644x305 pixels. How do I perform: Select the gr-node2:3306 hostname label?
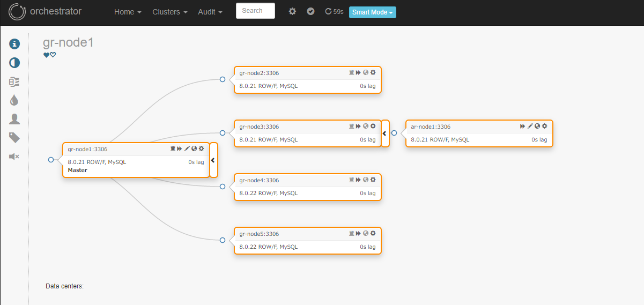click(259, 73)
